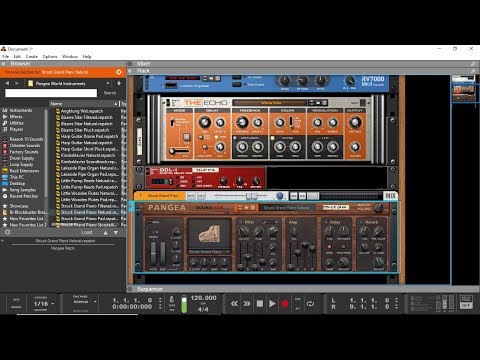Start recording with the red record button
Image resolution: width=480 pixels, height=360 pixels.
[x=285, y=303]
